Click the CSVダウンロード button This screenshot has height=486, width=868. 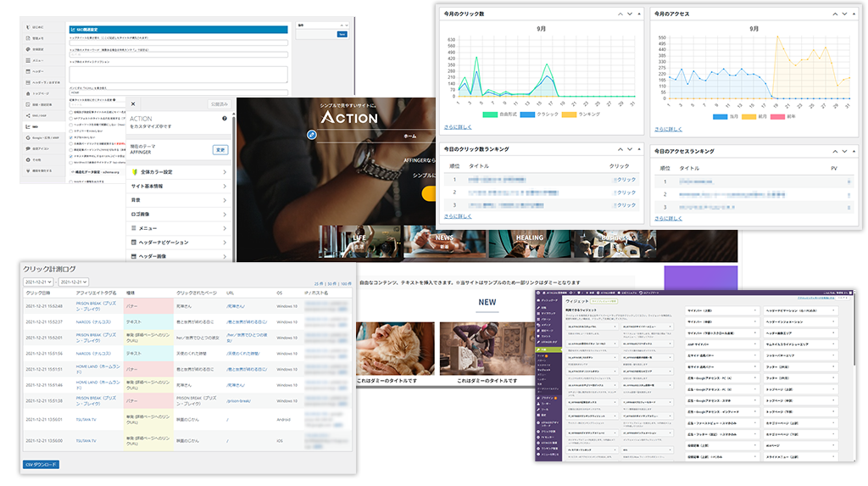click(x=41, y=464)
